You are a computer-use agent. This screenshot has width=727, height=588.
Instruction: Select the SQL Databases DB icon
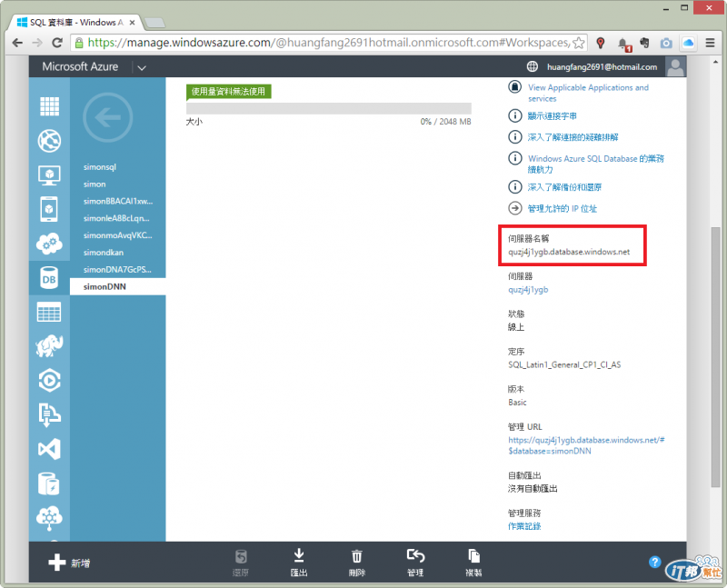pos(49,278)
